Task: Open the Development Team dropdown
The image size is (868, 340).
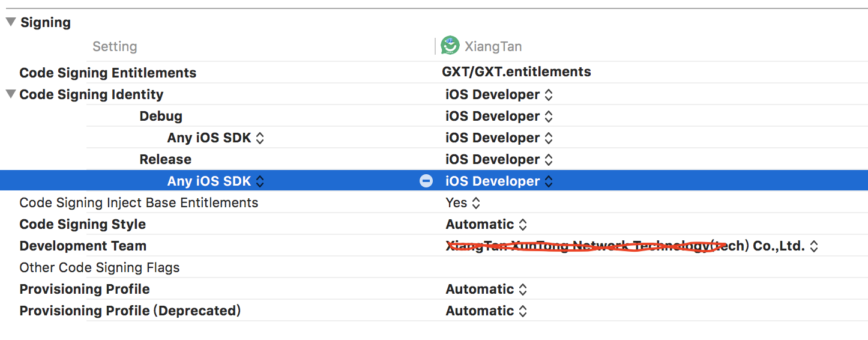Action: [632, 246]
